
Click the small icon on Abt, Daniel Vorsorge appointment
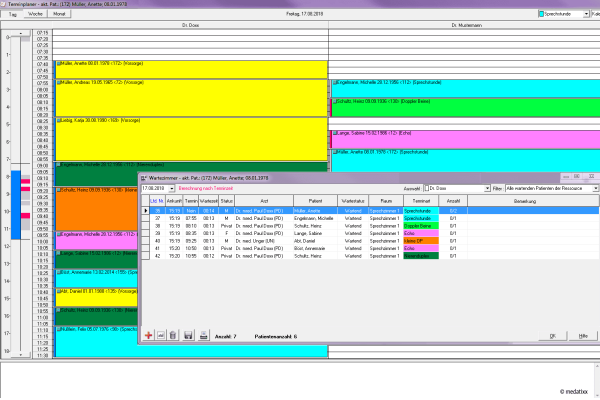(x=59, y=291)
